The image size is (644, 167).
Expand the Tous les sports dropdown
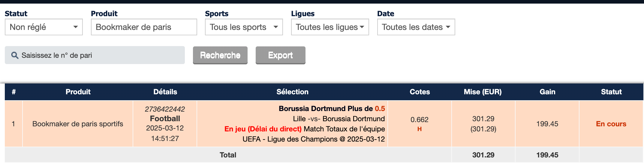244,27
